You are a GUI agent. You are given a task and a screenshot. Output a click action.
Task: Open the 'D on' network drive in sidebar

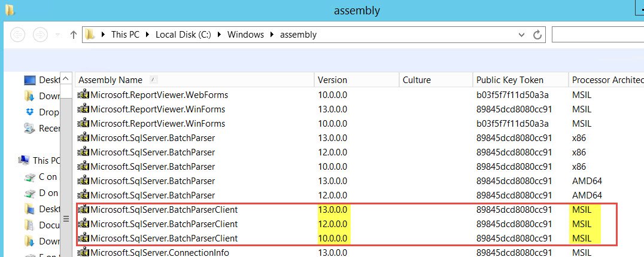pyautogui.click(x=42, y=193)
